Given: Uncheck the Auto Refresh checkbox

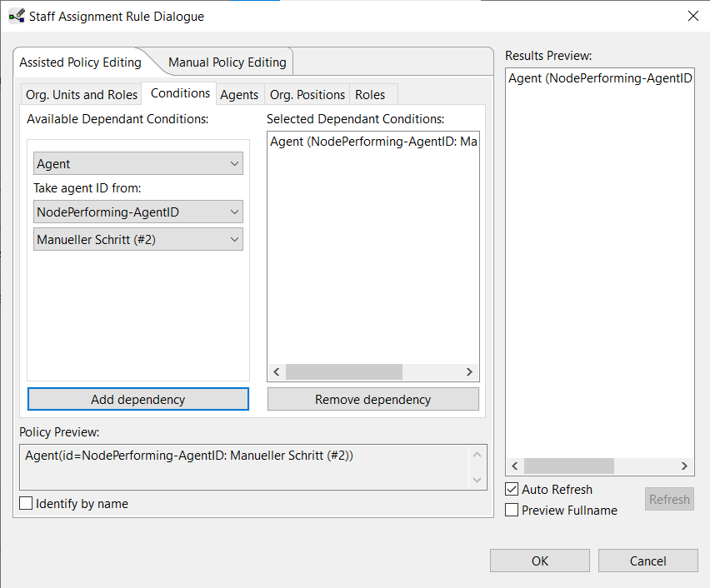Looking at the screenshot, I should pyautogui.click(x=512, y=489).
